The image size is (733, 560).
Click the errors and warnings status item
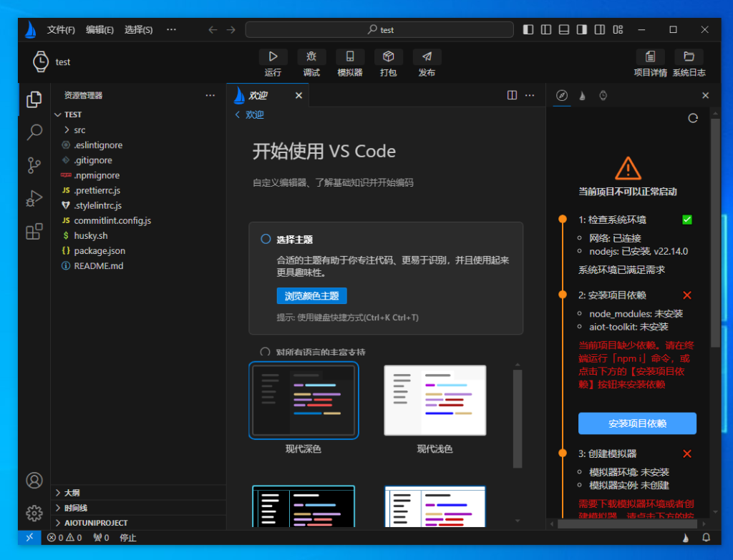coord(64,538)
